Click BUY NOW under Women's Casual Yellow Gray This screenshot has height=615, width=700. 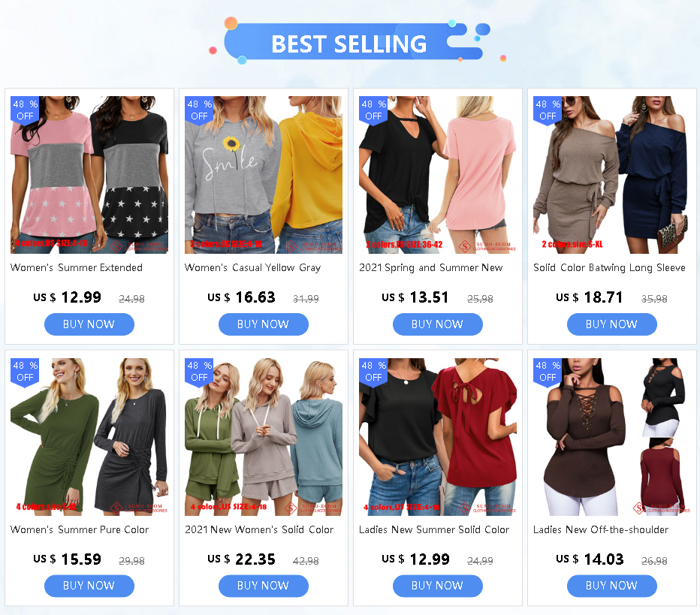[264, 324]
